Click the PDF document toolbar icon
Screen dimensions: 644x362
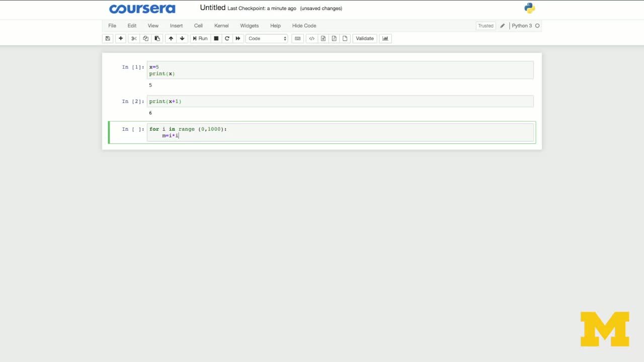tap(334, 38)
